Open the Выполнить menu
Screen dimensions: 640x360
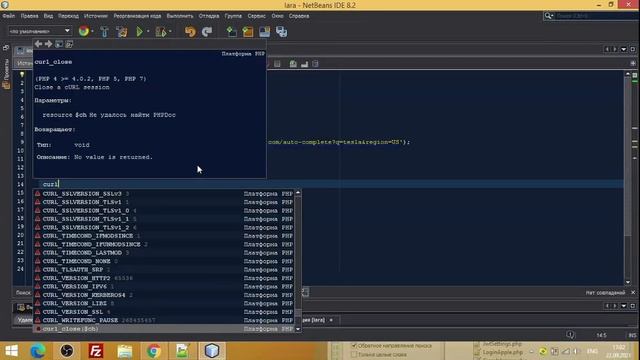pyautogui.click(x=180, y=16)
